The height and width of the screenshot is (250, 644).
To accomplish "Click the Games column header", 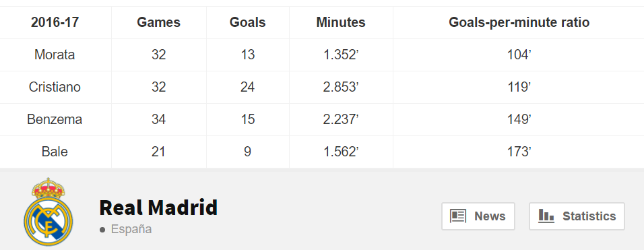I will pyautogui.click(x=158, y=22).
